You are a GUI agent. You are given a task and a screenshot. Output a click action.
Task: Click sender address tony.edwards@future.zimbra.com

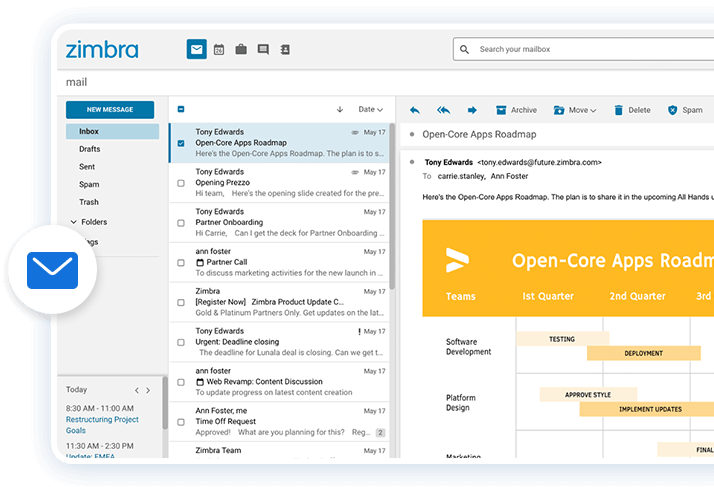(539, 162)
